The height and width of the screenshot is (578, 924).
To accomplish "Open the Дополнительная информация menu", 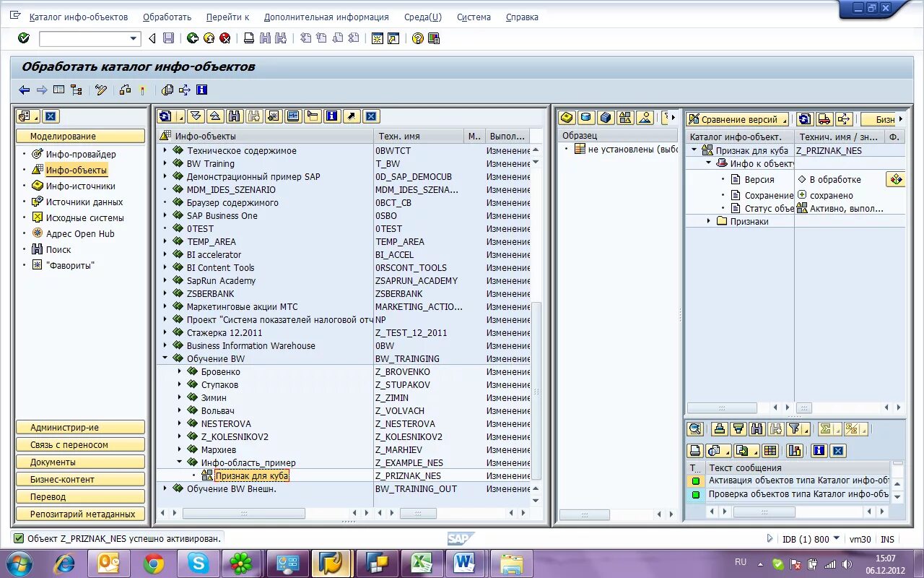I will (326, 17).
